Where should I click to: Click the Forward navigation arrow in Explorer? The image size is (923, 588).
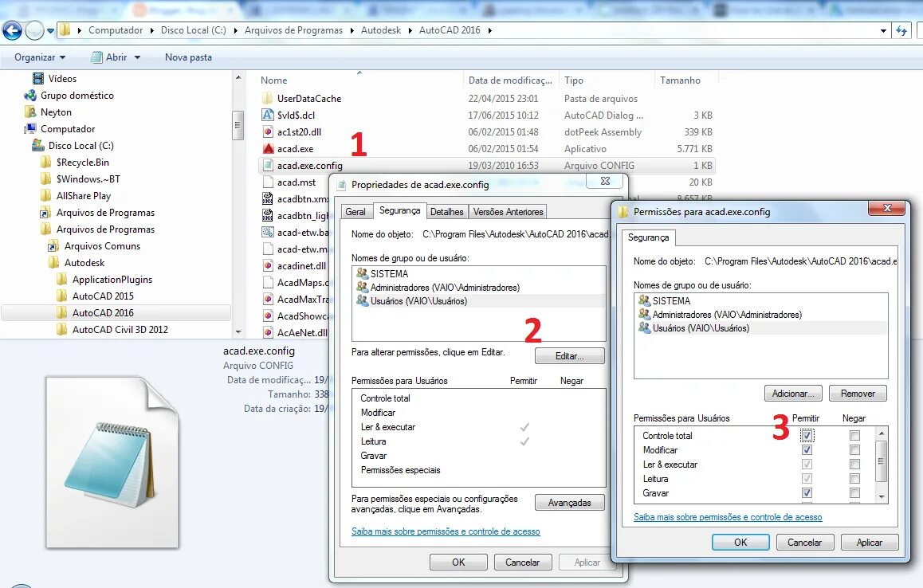[x=35, y=30]
